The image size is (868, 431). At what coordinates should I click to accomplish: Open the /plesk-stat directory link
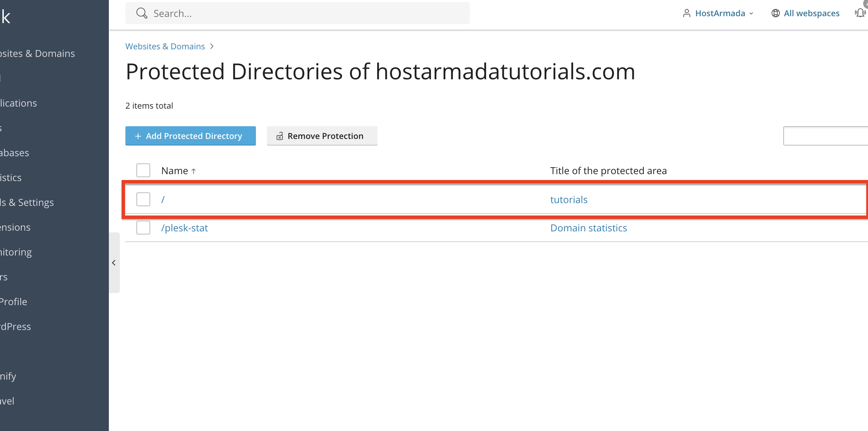pos(185,228)
